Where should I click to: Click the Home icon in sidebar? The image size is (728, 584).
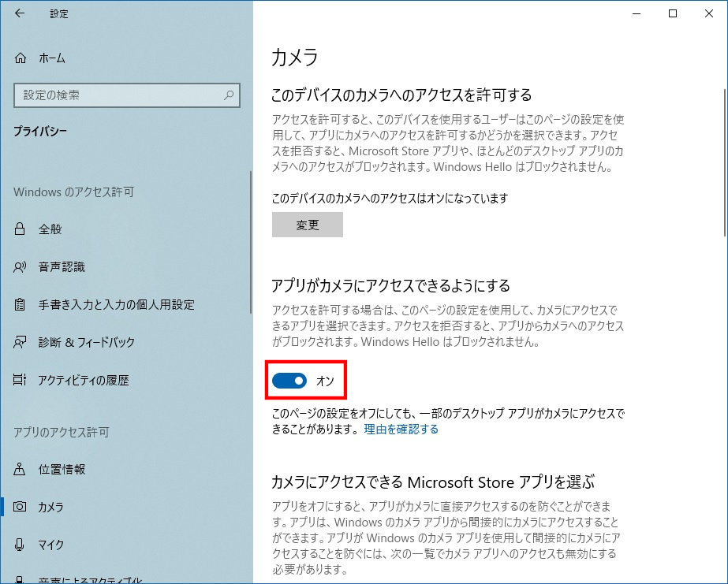[21, 58]
